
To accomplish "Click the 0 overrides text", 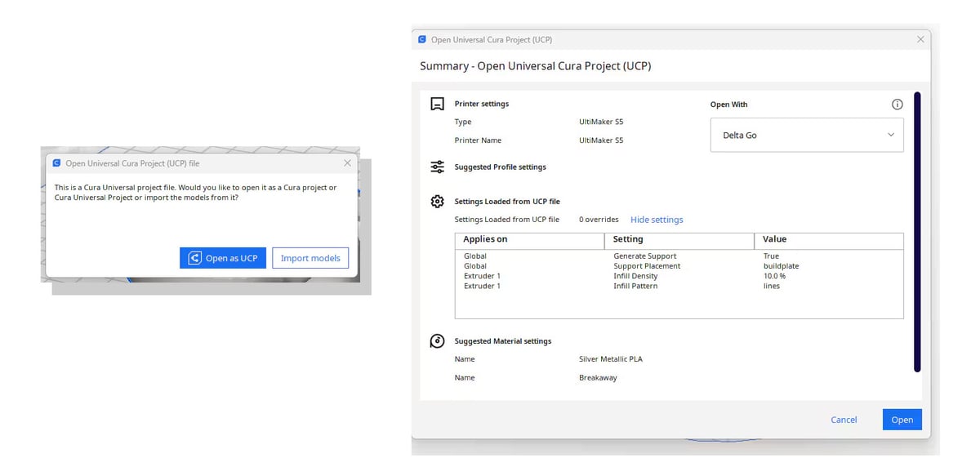I will (599, 220).
